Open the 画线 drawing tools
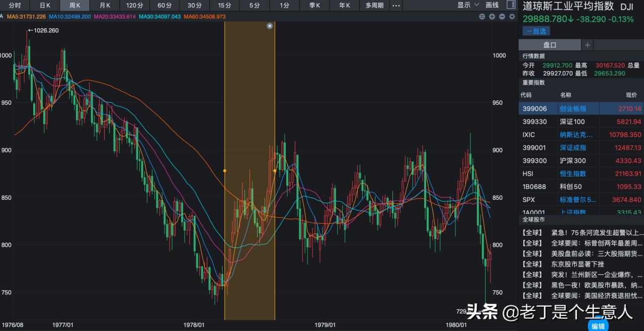Image resolution: width=644 pixels, height=331 pixels. 492,5
